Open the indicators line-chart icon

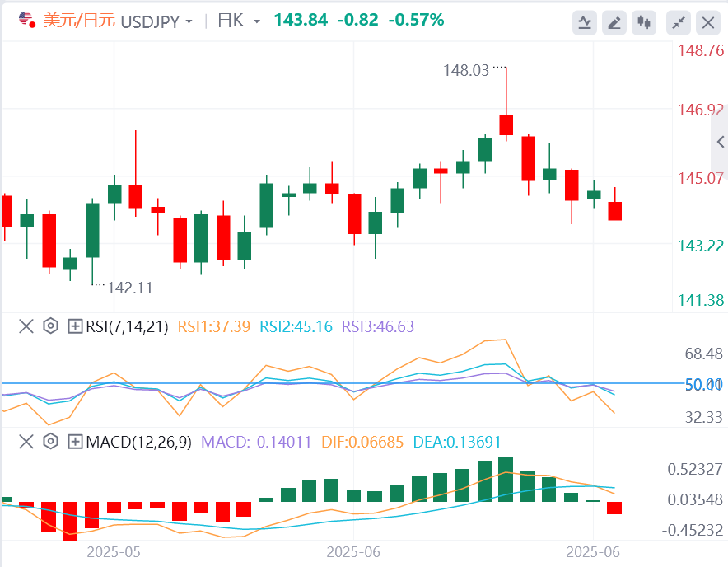pos(585,22)
